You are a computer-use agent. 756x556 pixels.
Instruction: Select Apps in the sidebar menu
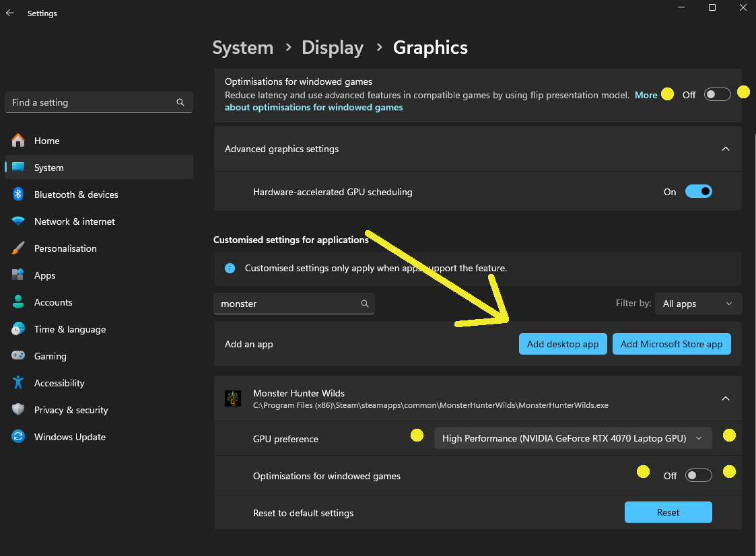pyautogui.click(x=45, y=275)
